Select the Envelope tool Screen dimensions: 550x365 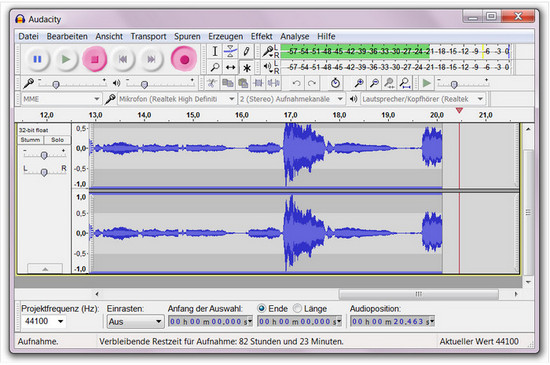click(x=230, y=52)
